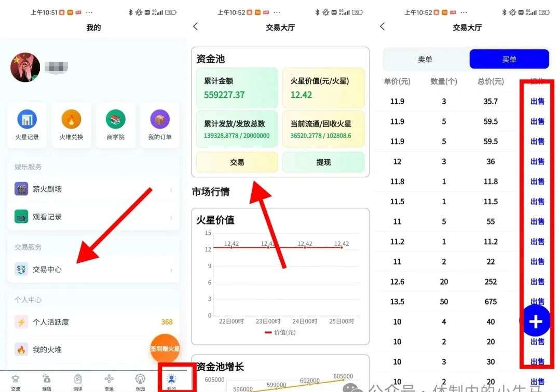Image resolution: width=559 pixels, height=392 pixels.
Task: Switch to the 卖单 tab
Action: tap(425, 60)
